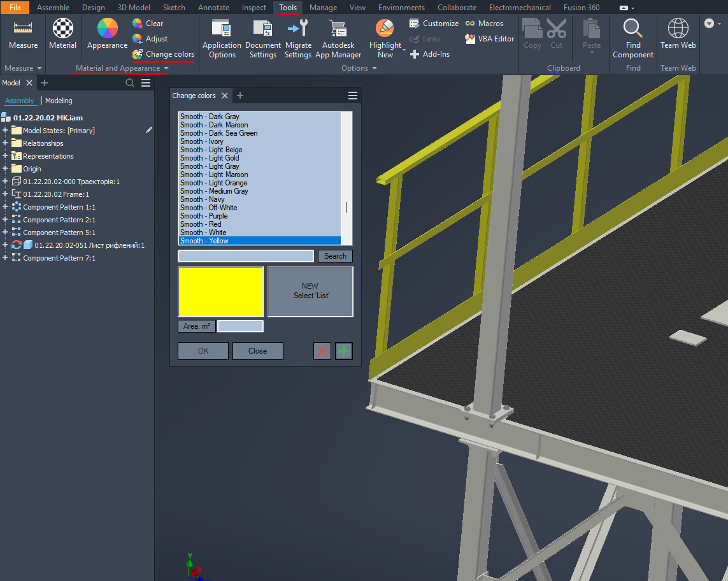
Task: Switch to the Modeling browser view
Action: [59, 101]
